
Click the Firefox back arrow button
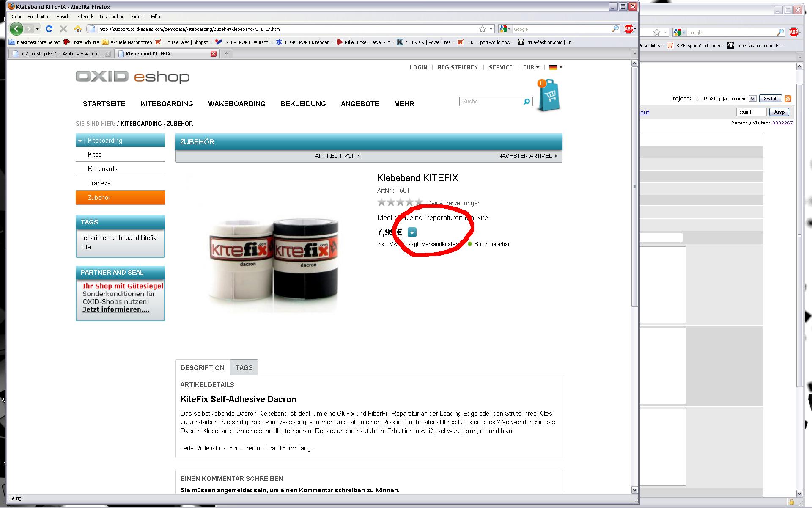pos(16,29)
